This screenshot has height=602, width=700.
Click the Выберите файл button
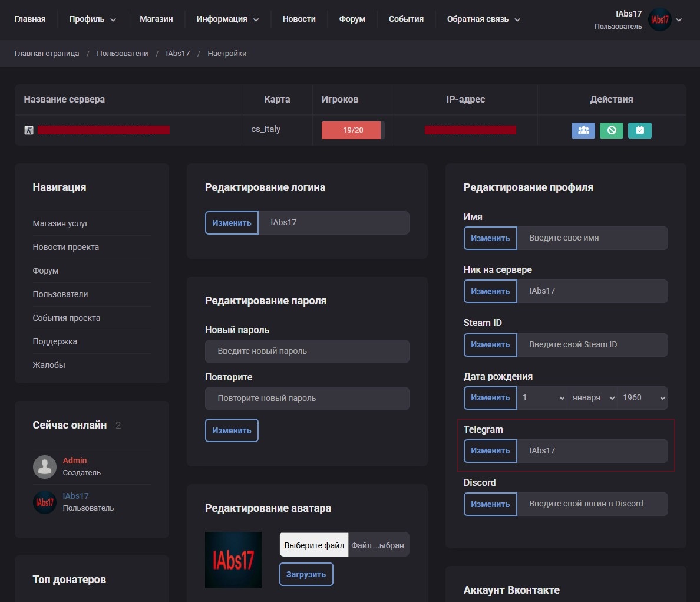click(314, 545)
